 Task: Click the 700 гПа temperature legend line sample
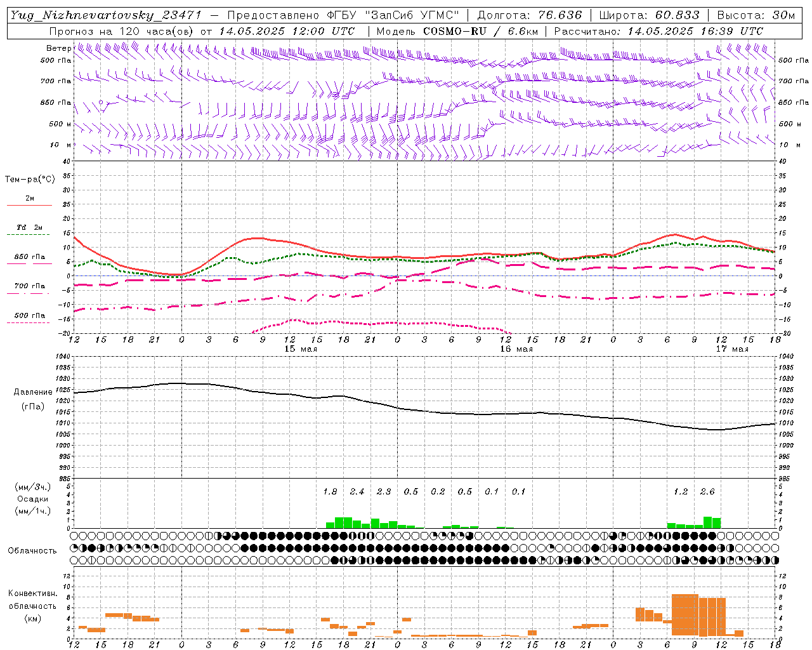tap(29, 294)
